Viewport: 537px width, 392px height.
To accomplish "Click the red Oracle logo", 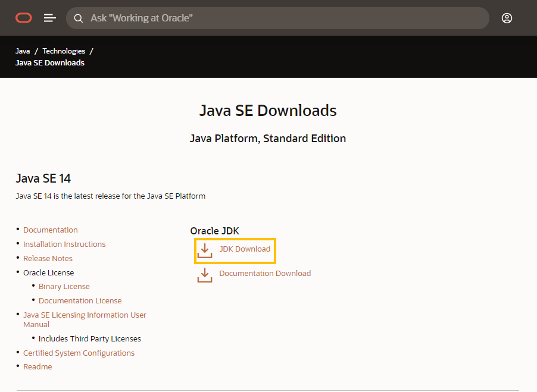I will pos(24,18).
